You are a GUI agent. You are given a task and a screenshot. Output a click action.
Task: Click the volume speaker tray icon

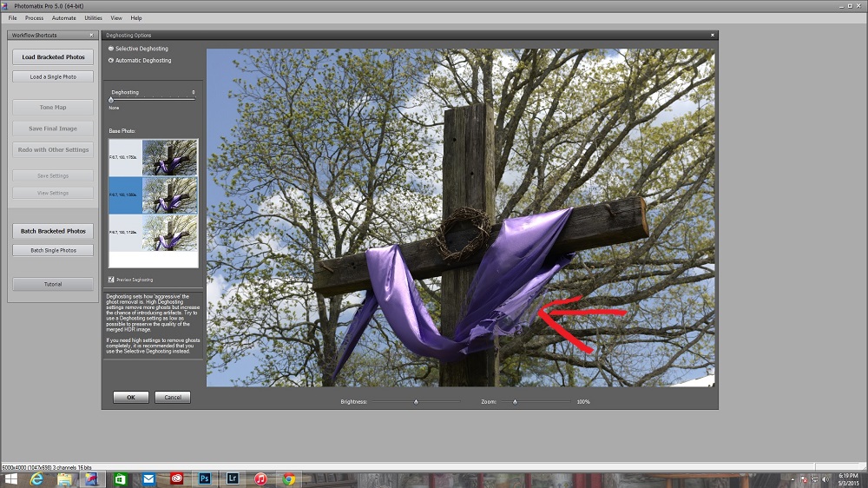(x=824, y=478)
